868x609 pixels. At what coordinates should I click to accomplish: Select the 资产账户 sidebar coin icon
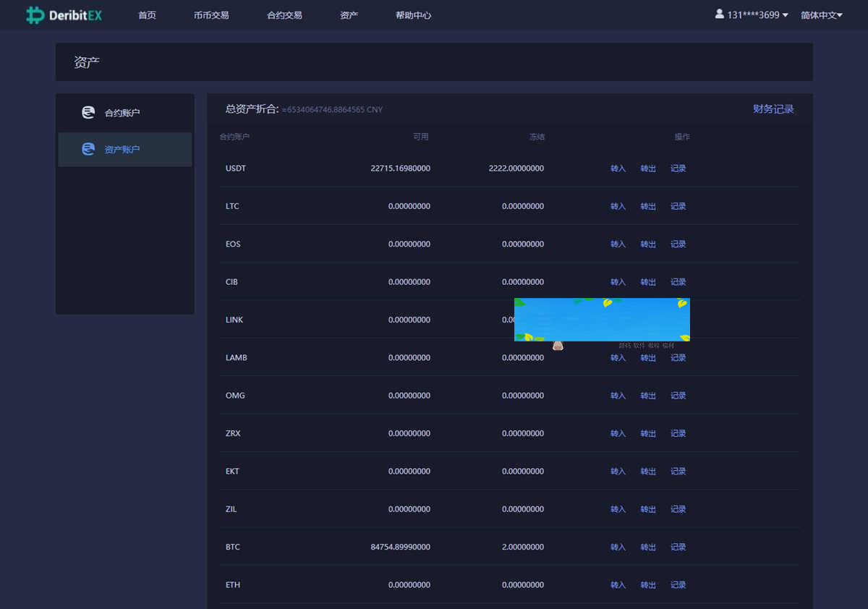click(88, 149)
